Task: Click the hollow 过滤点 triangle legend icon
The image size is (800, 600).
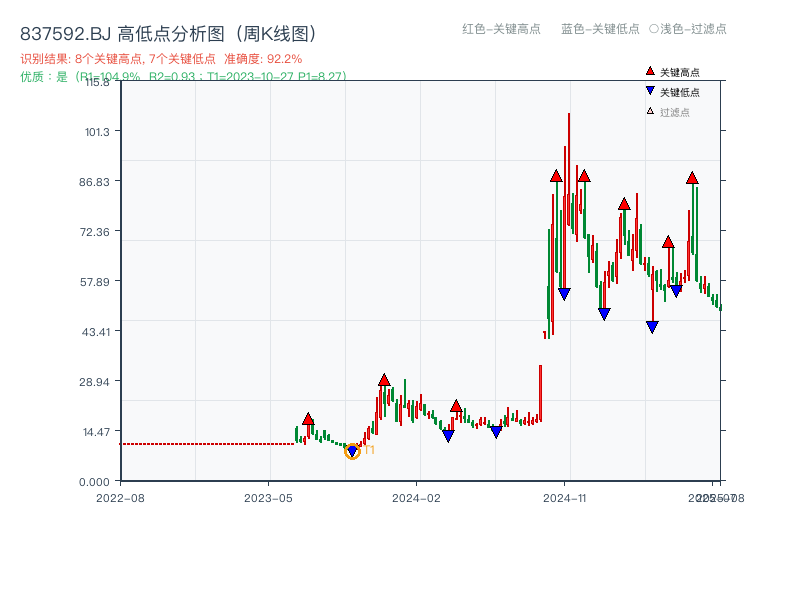Action: pyautogui.click(x=650, y=111)
